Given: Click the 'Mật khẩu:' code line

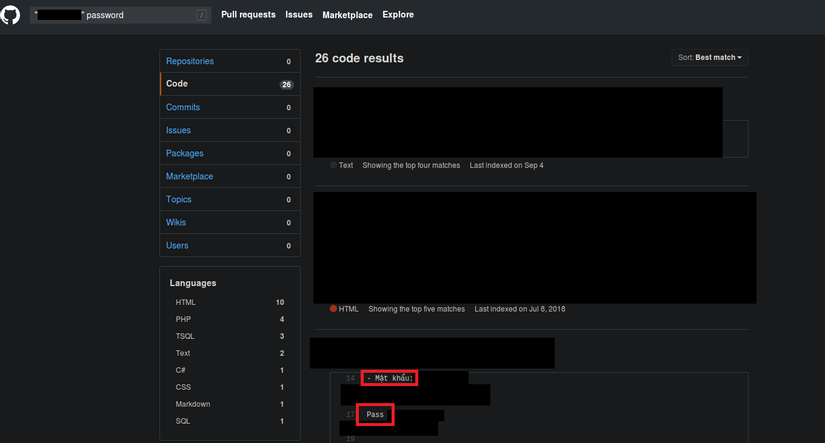Looking at the screenshot, I should pos(390,378).
